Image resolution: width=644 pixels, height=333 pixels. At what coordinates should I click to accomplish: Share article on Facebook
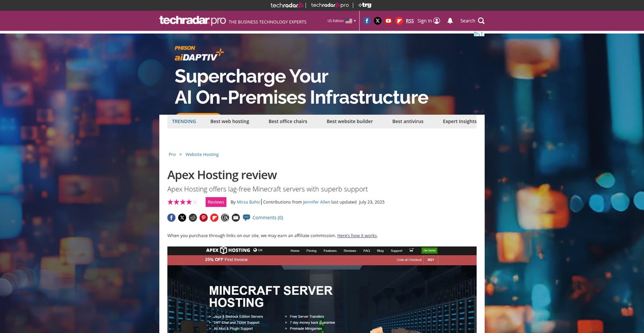coord(171,218)
